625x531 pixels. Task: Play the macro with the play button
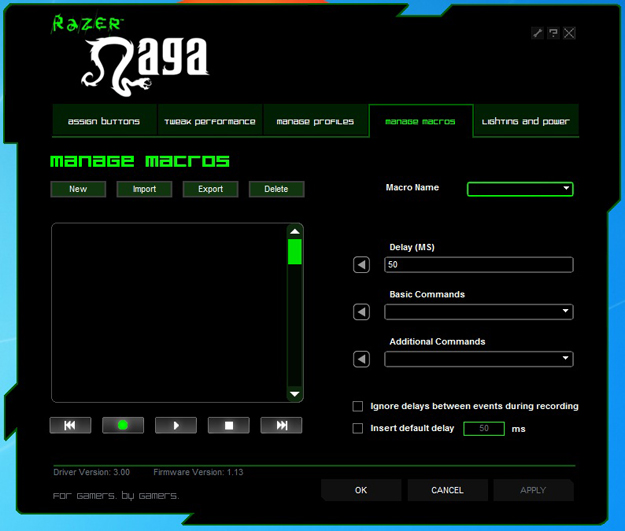[x=176, y=425]
